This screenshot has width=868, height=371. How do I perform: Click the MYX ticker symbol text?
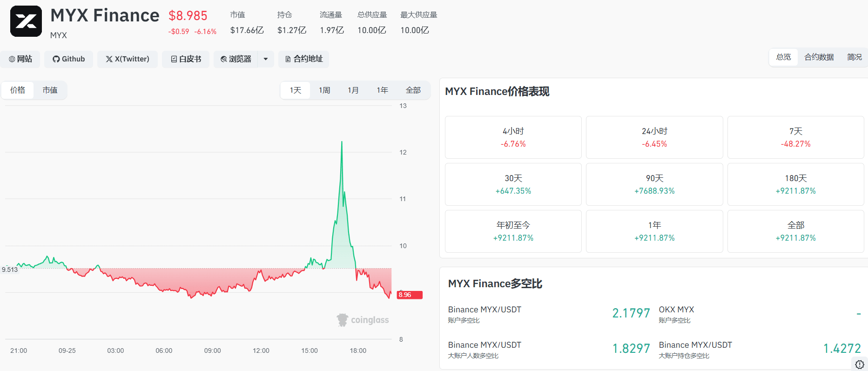(x=59, y=35)
